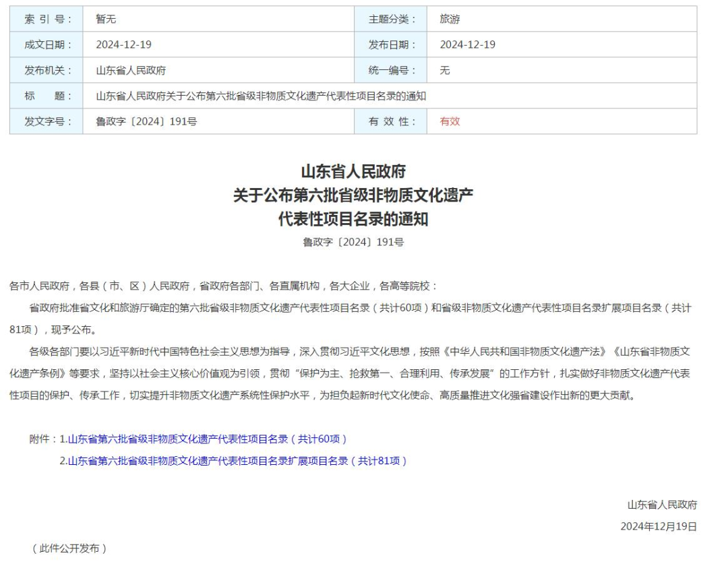Click the signing date 2024年12月19日
728x568 pixels.
click(659, 526)
